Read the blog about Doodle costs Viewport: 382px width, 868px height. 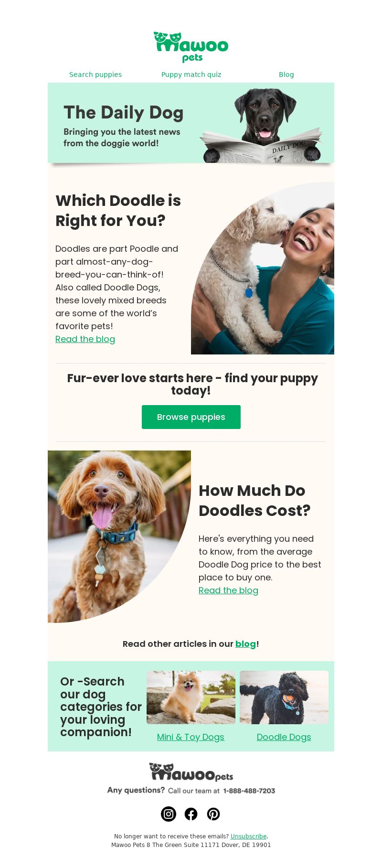[228, 590]
